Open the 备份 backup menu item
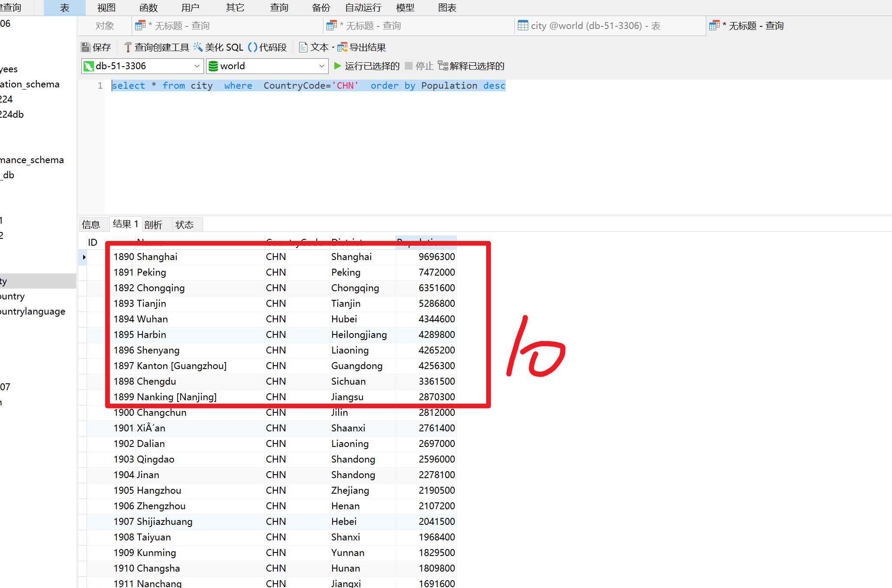Image resolution: width=892 pixels, height=588 pixels. (x=321, y=8)
